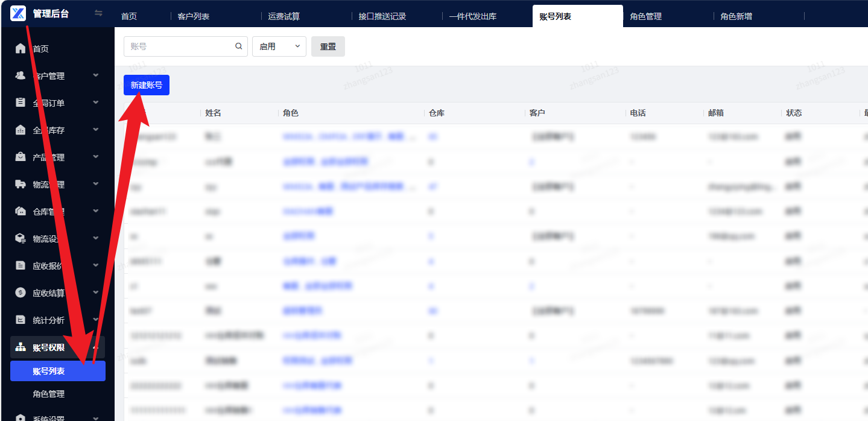Click the coin icon for 应收结算

click(21, 293)
